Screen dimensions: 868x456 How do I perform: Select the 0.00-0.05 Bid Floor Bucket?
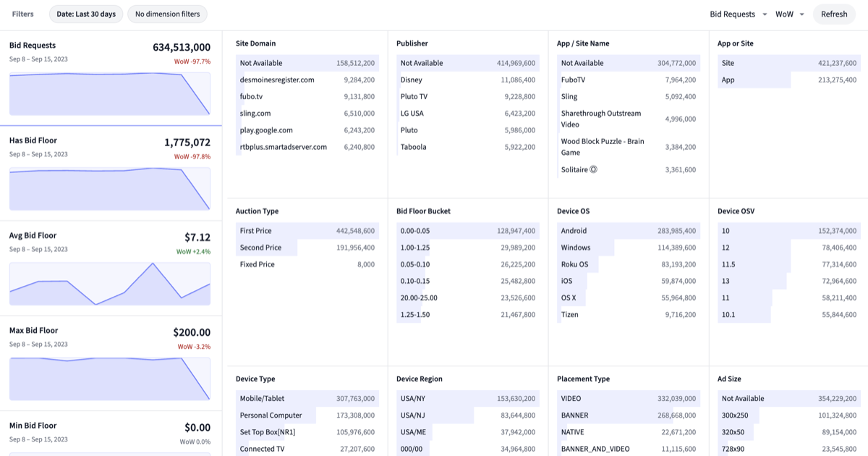[x=467, y=230]
